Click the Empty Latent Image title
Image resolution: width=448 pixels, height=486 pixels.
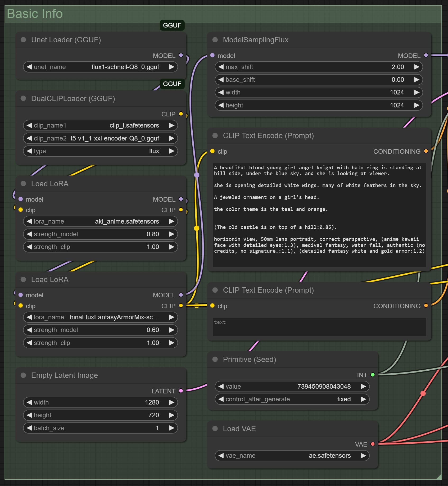click(x=65, y=375)
